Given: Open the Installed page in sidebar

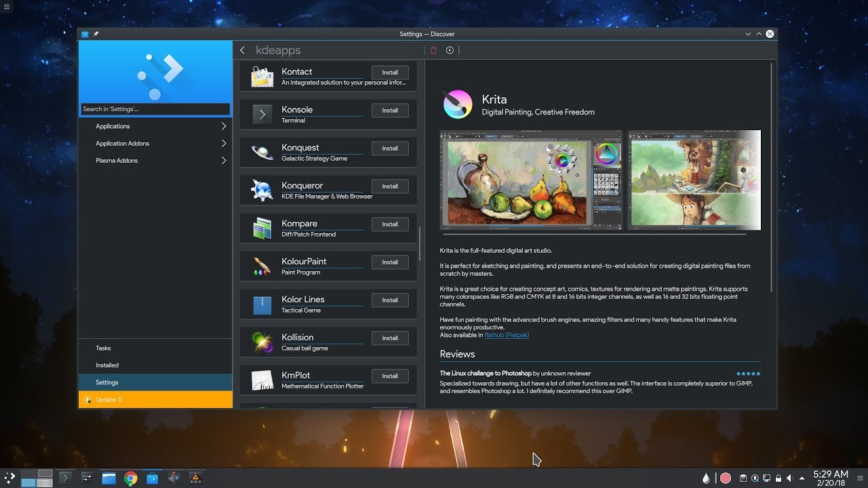Looking at the screenshot, I should coord(155,365).
